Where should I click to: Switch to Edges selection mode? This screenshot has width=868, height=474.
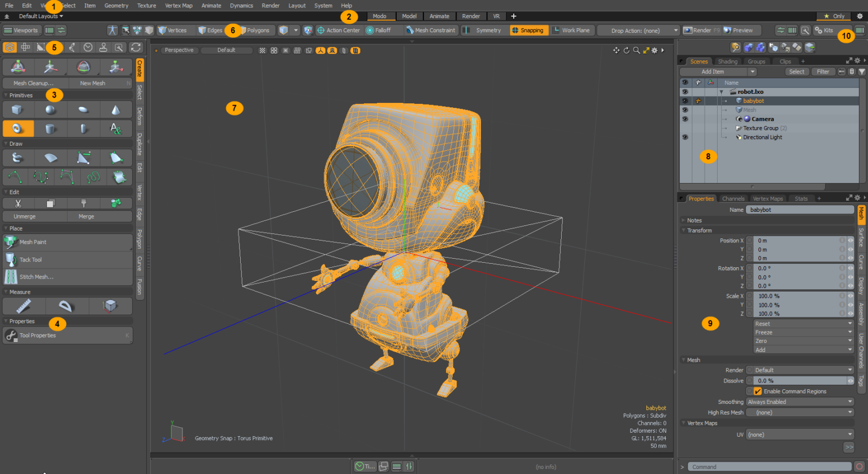(212, 30)
